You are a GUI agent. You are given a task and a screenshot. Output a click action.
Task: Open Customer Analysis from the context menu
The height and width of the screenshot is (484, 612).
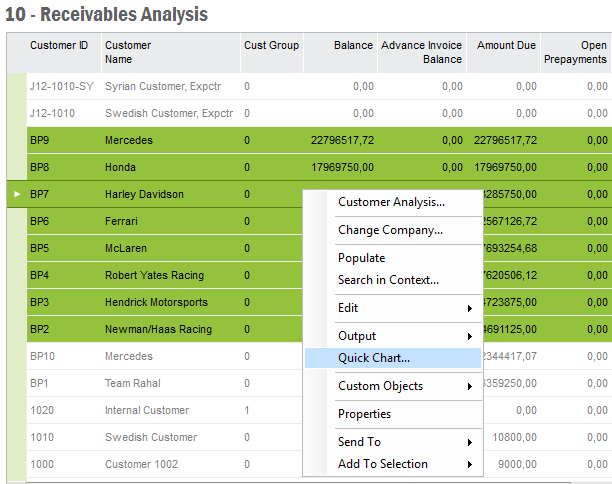coord(391,202)
